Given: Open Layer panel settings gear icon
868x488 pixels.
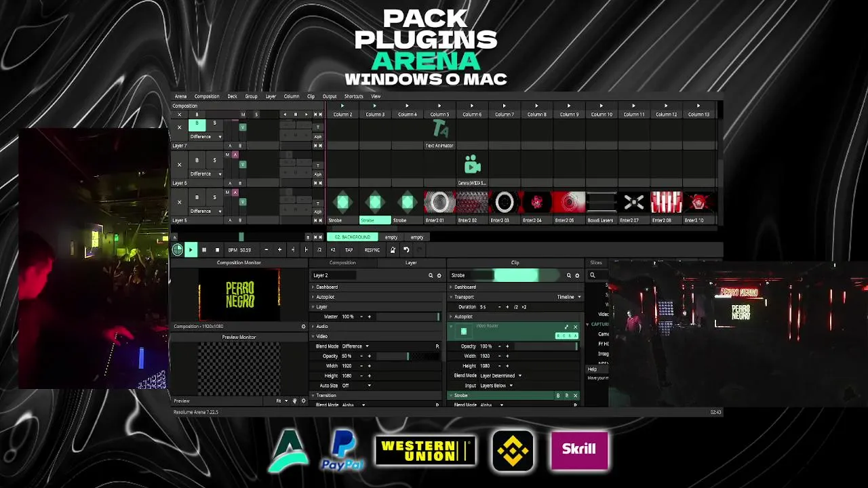Looking at the screenshot, I should (439, 276).
